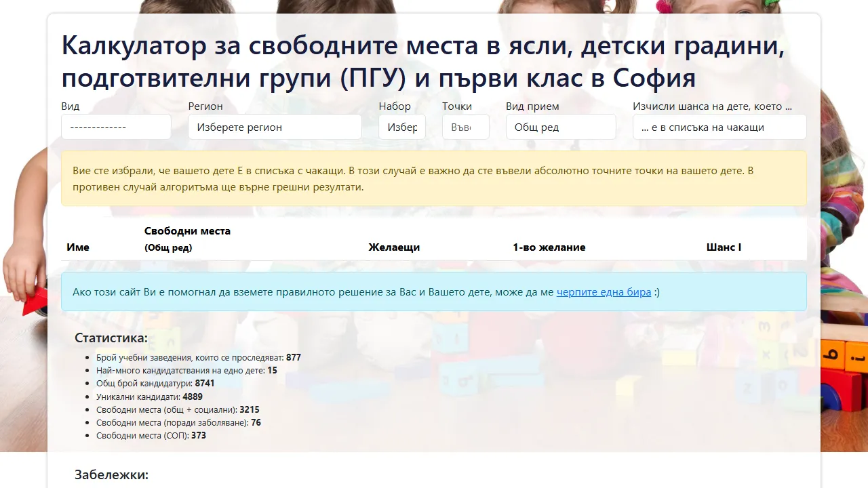Click the Свободни места column header
Screen dimensions: 868x488
pyautogui.click(x=187, y=239)
